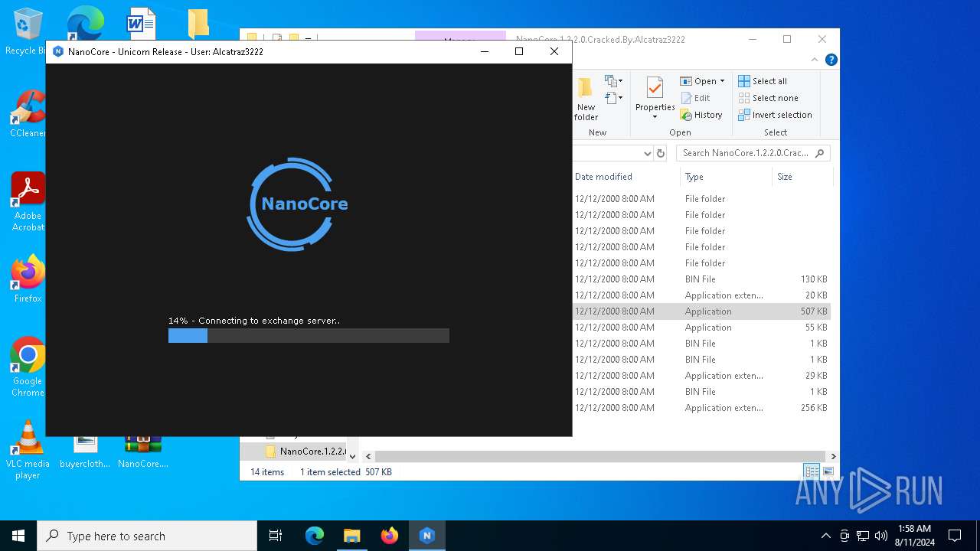
Task: Click History in the Open group
Action: pos(701,115)
